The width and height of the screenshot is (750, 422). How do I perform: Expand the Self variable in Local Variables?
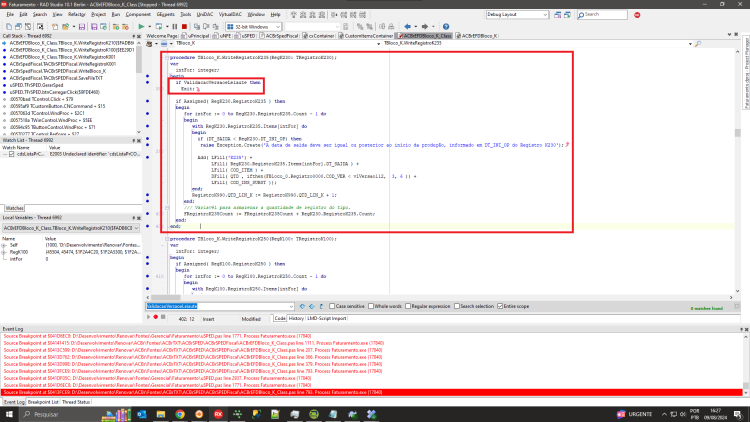pyautogui.click(x=4, y=245)
